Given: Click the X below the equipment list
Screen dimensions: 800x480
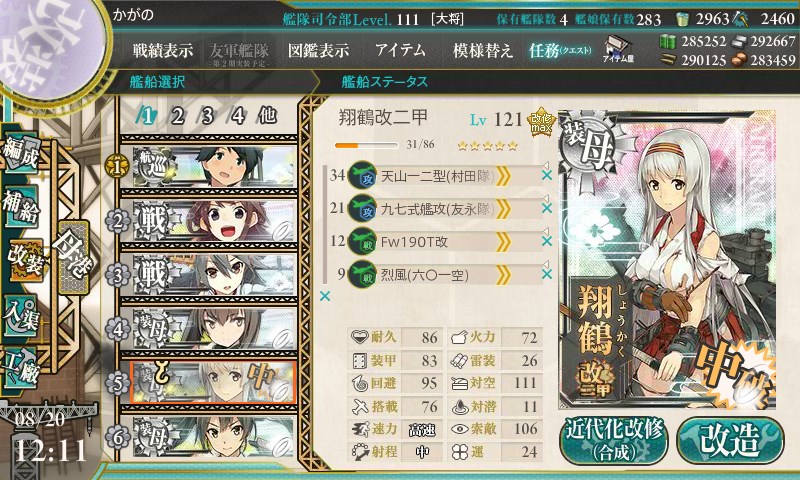Looking at the screenshot, I should 324,296.
